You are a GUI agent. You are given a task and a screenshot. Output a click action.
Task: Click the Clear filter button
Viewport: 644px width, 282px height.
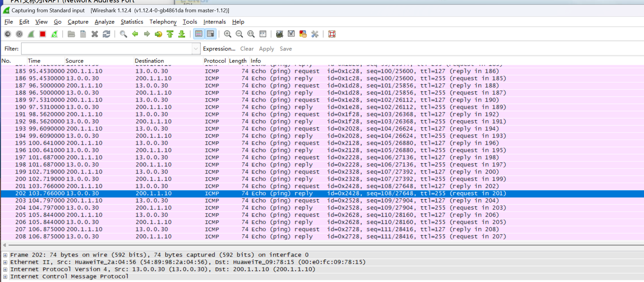tap(247, 49)
